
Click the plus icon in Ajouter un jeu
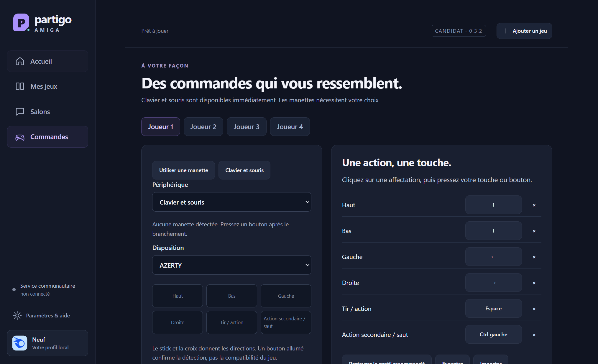[x=505, y=31]
